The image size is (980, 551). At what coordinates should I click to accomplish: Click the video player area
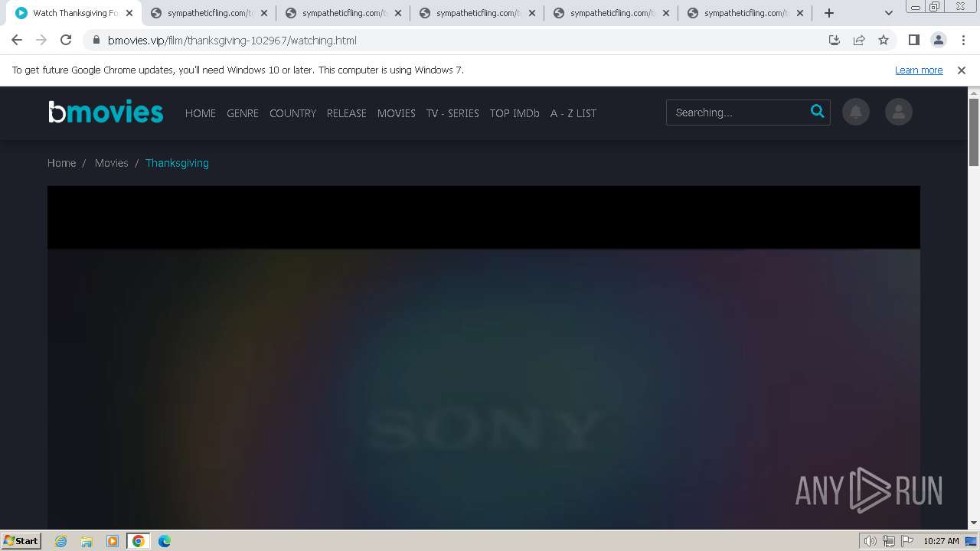[484, 357]
